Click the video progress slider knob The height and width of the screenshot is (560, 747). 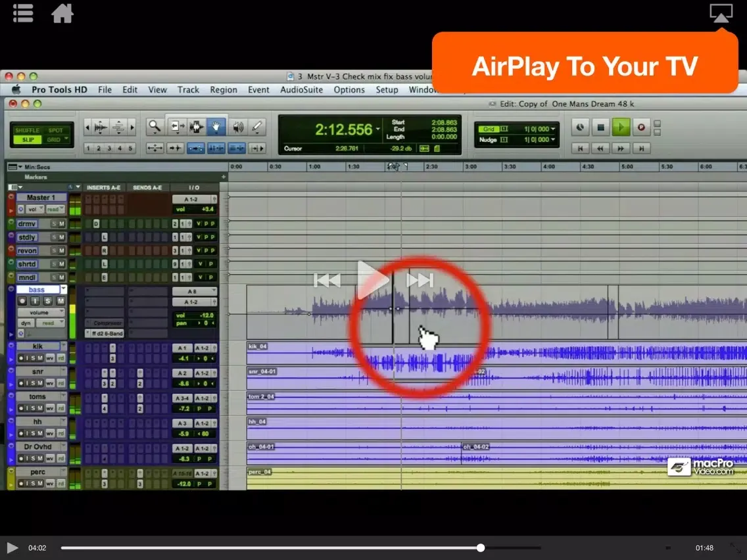pos(481,548)
